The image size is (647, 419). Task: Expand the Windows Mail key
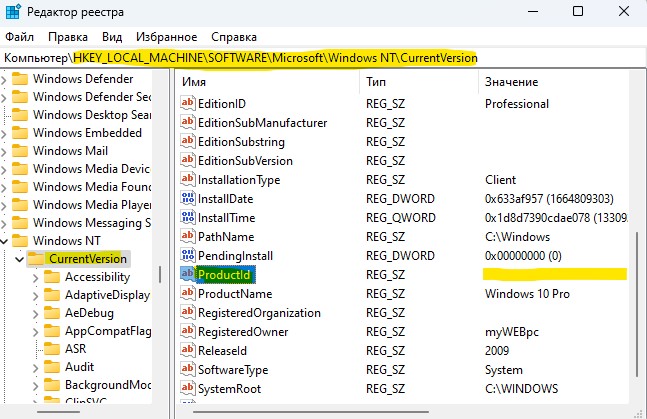(x=4, y=152)
